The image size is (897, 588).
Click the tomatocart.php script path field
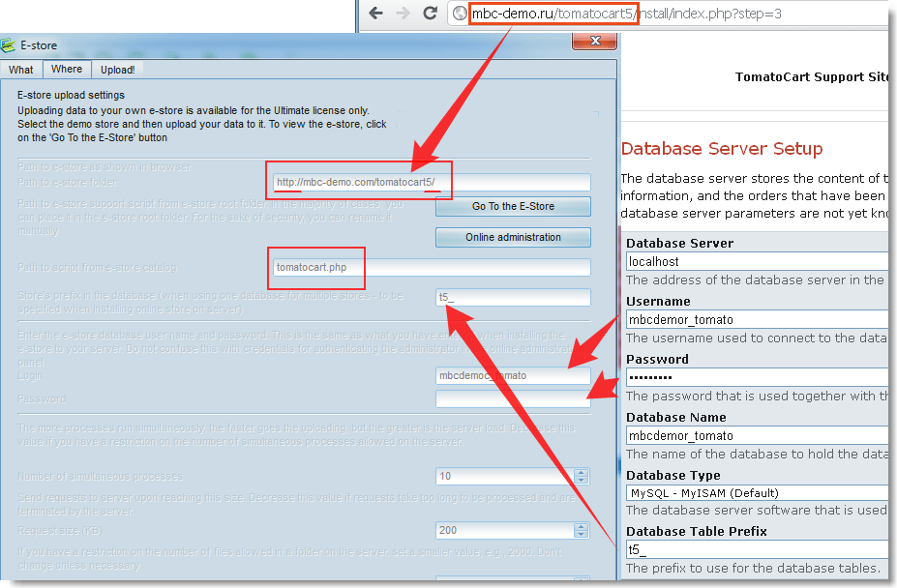[x=431, y=267]
